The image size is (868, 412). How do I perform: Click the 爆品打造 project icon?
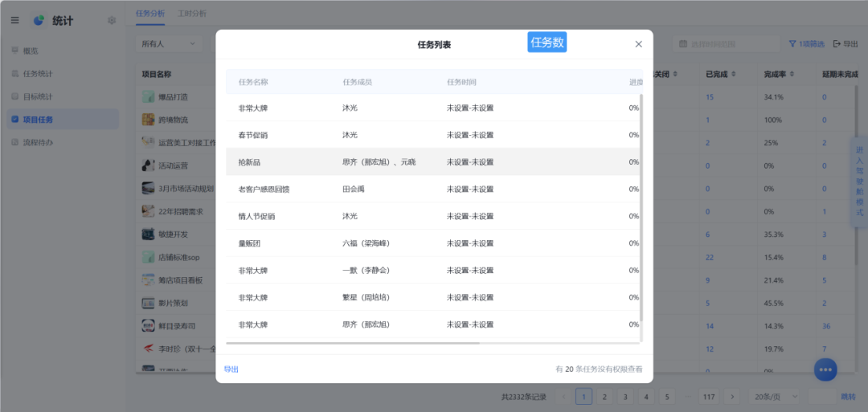tap(148, 97)
